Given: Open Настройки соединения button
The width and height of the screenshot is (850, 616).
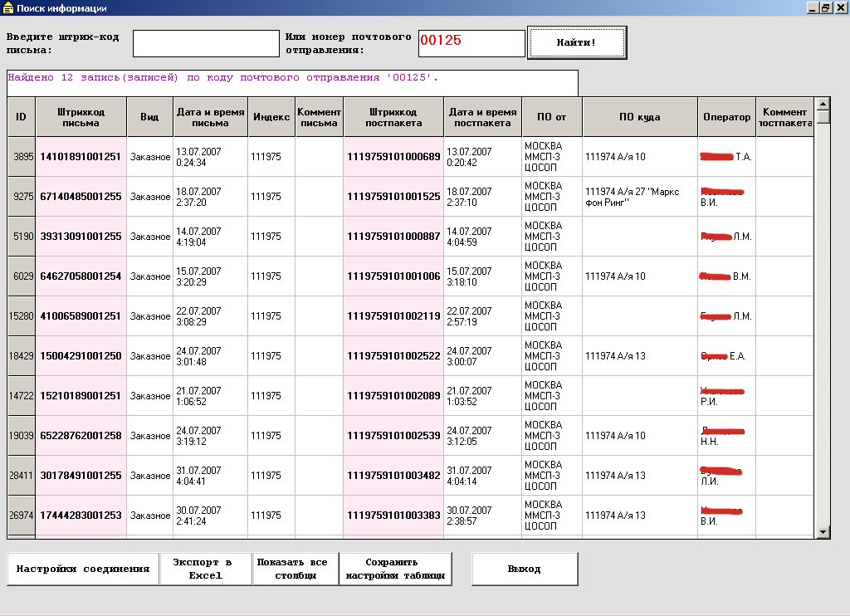Looking at the screenshot, I should [83, 569].
